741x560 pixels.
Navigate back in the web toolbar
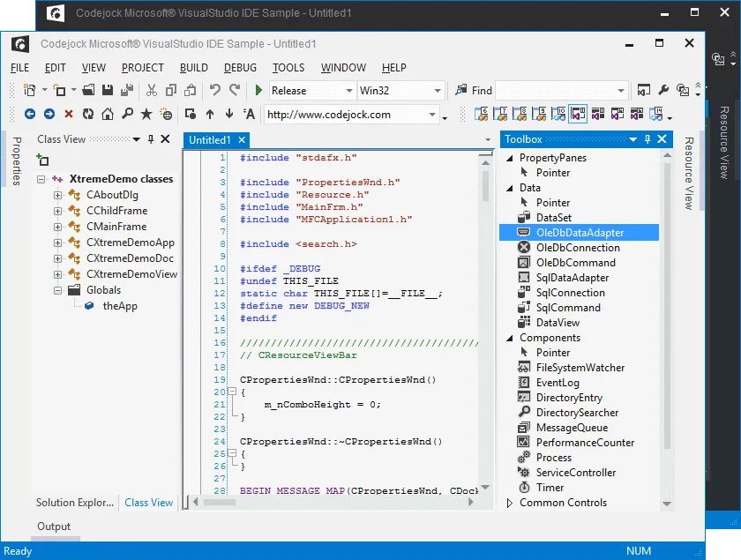pos(30,114)
